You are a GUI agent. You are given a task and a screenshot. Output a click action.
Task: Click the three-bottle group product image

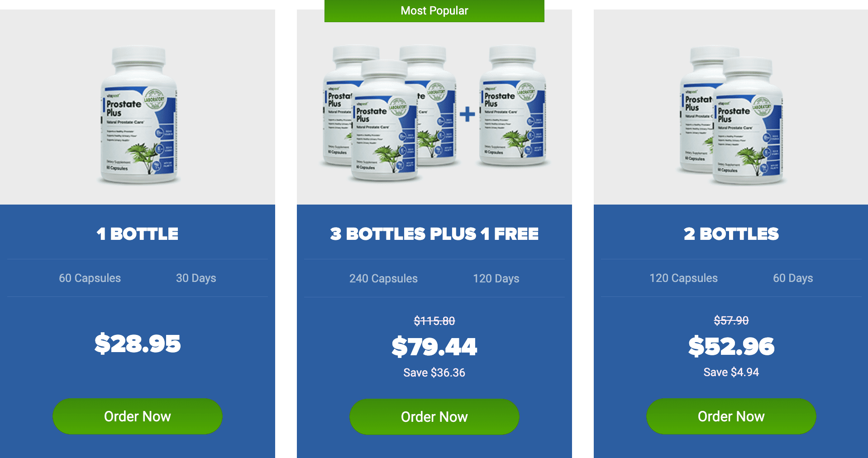point(390,113)
